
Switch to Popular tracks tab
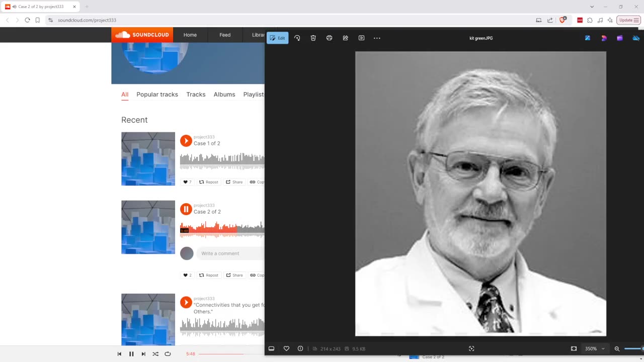[157, 95]
